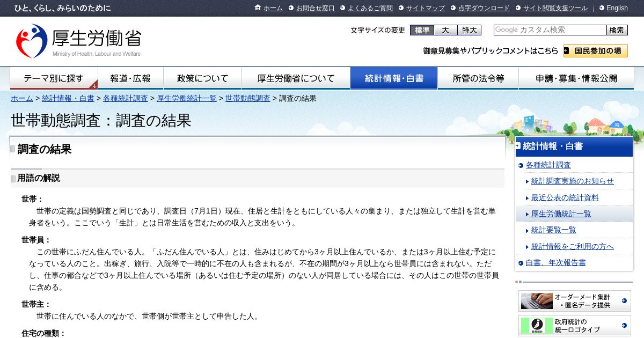Go to ホーム breadcrumb
Viewport: 644px width, 338px height.
(x=22, y=98)
